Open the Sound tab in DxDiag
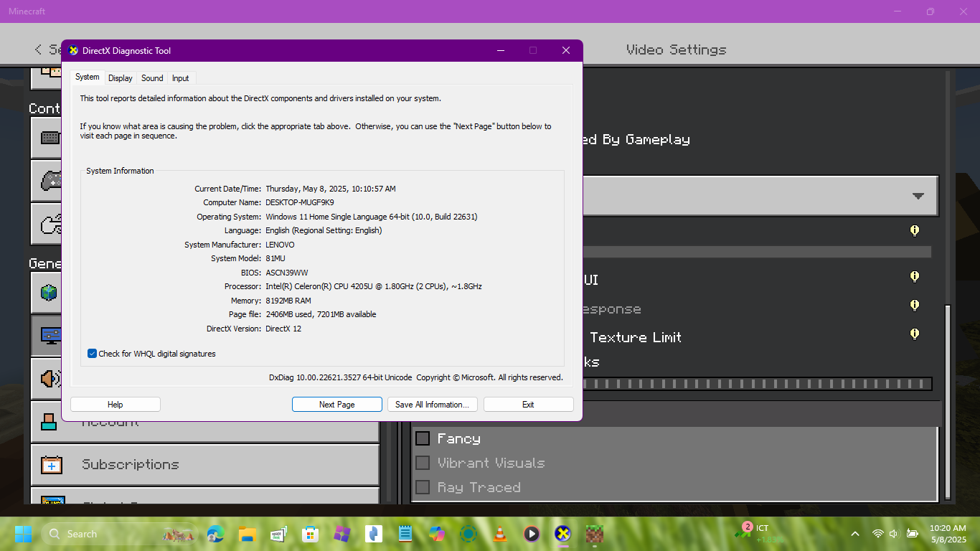Screen dimensions: 980x551 152,78
